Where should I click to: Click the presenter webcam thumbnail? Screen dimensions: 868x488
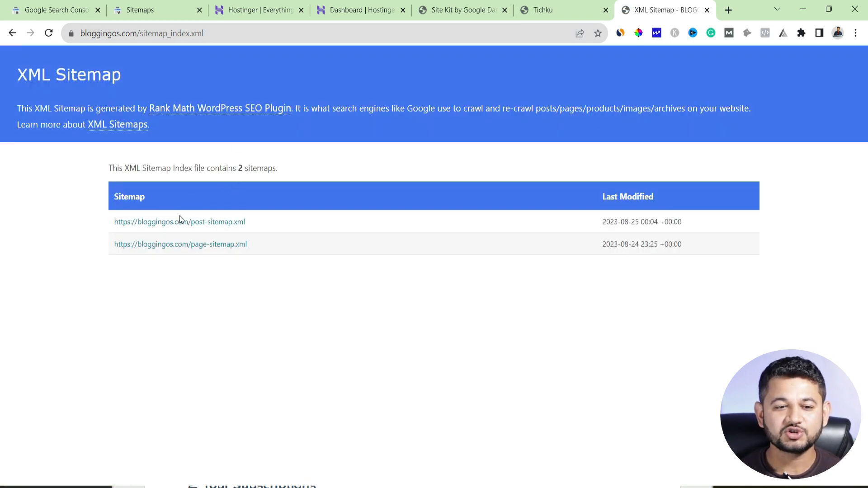790,414
